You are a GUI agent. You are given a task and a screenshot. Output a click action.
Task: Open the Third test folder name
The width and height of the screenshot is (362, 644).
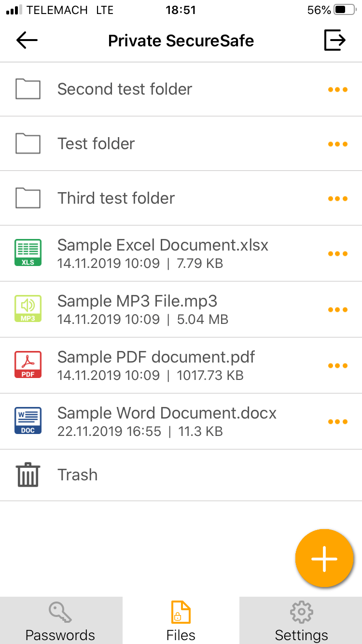click(x=116, y=198)
